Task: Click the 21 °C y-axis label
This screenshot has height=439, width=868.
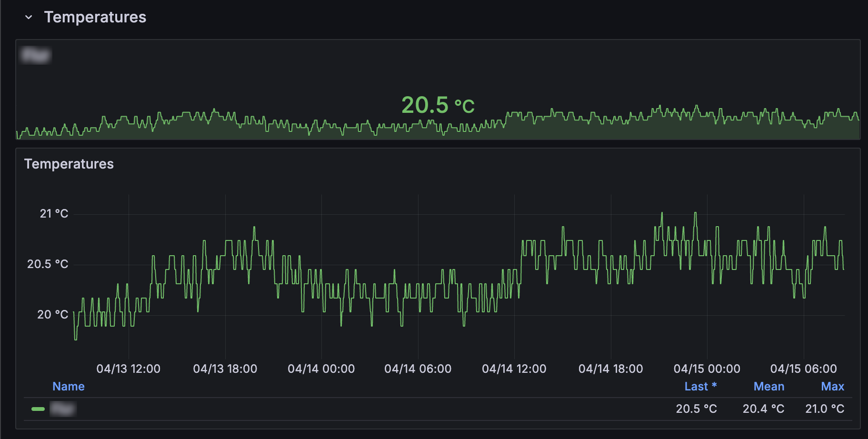Action: tap(54, 214)
